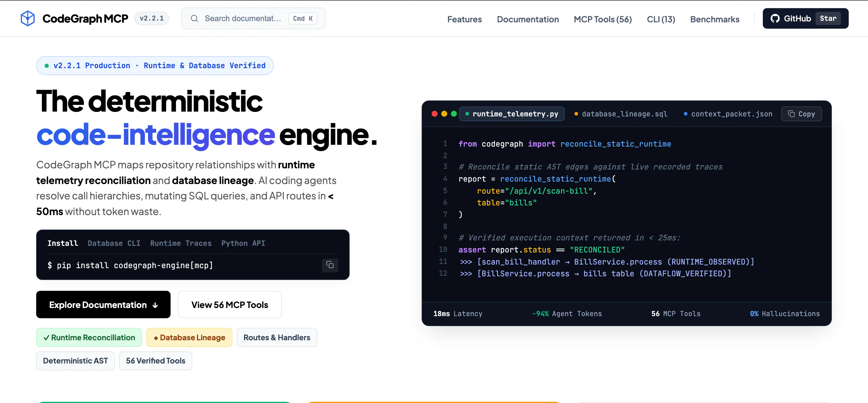Image resolution: width=868 pixels, height=403 pixels.
Task: Click the red window dot in code panel
Action: point(434,114)
